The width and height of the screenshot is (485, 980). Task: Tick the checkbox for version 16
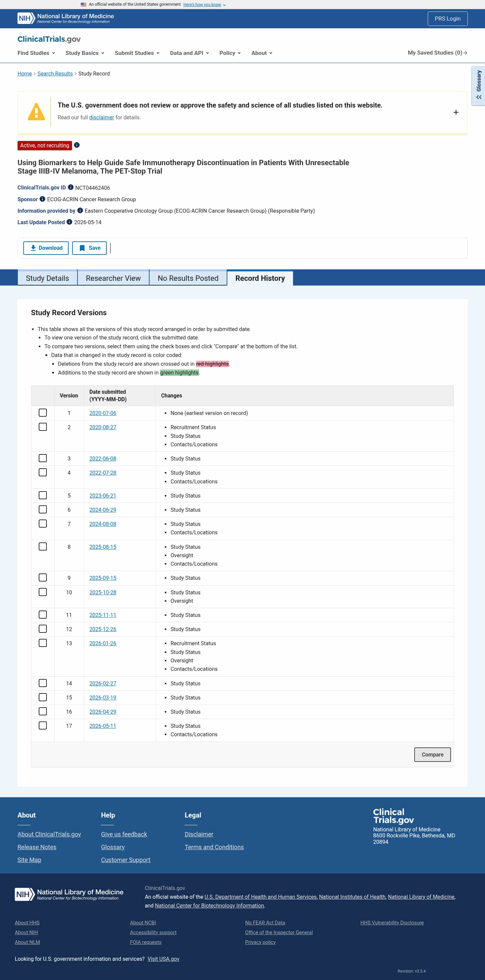[43, 711]
